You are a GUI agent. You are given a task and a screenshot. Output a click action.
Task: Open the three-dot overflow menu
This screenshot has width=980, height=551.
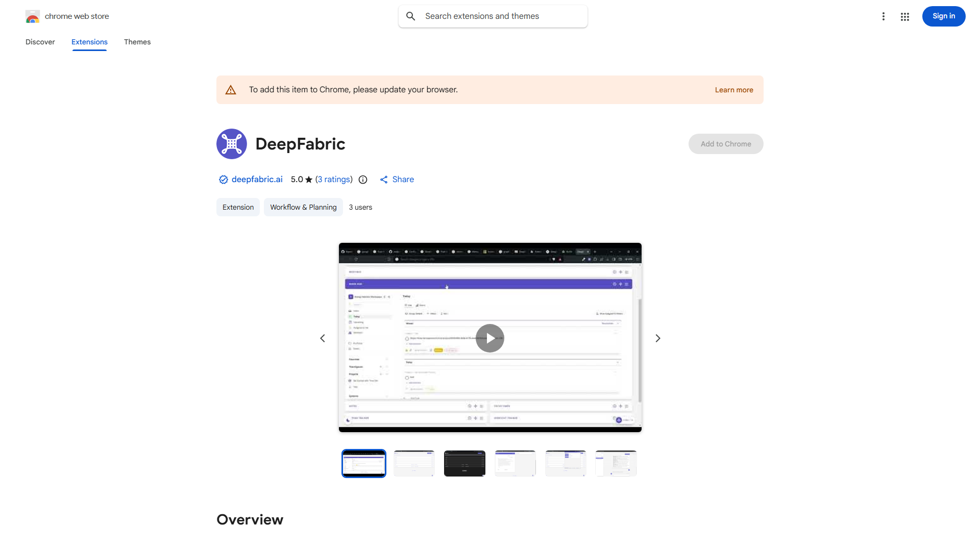(884, 16)
